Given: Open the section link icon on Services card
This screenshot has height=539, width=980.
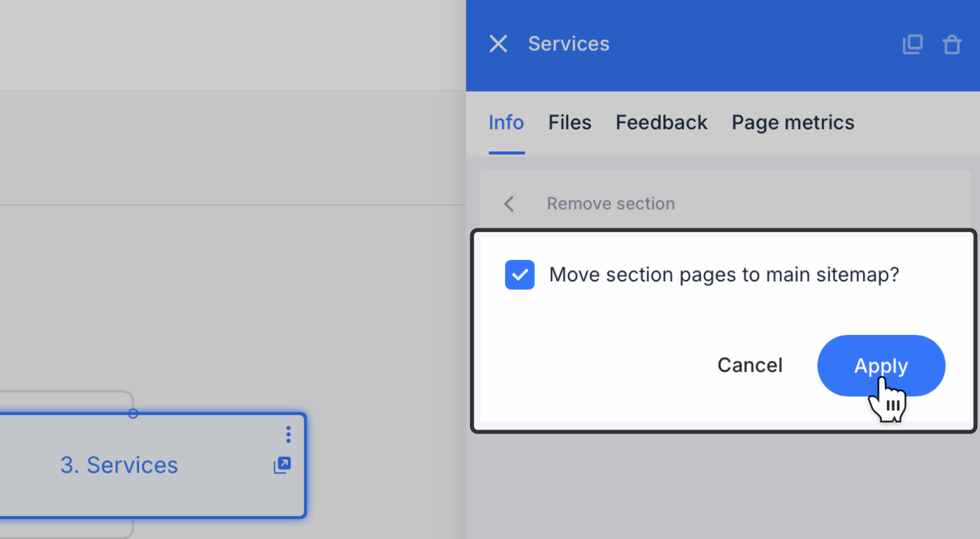Looking at the screenshot, I should tap(282, 465).
